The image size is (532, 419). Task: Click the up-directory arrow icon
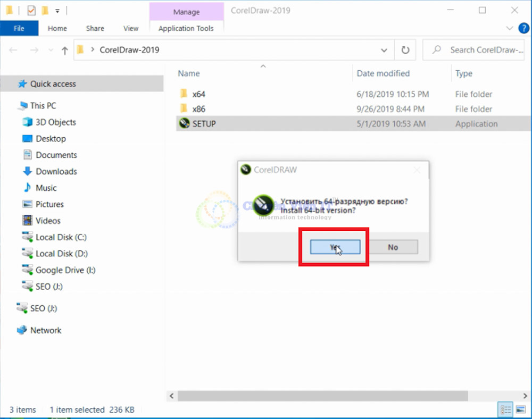65,51
